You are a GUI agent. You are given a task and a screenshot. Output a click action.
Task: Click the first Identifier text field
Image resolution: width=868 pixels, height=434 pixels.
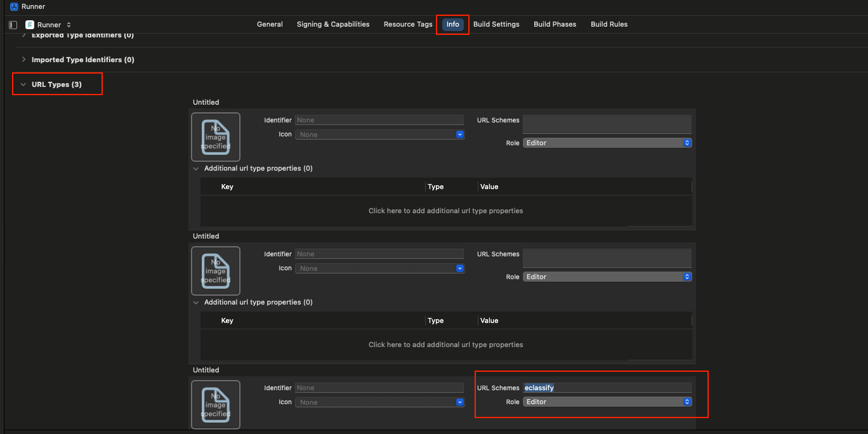click(379, 120)
